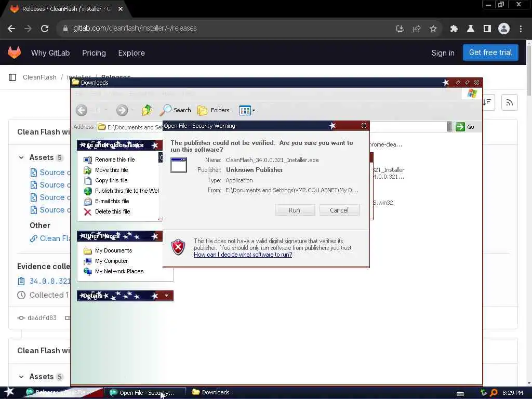Share this page via Chrome share icon
Viewport: 532px width, 399px height.
[416, 29]
